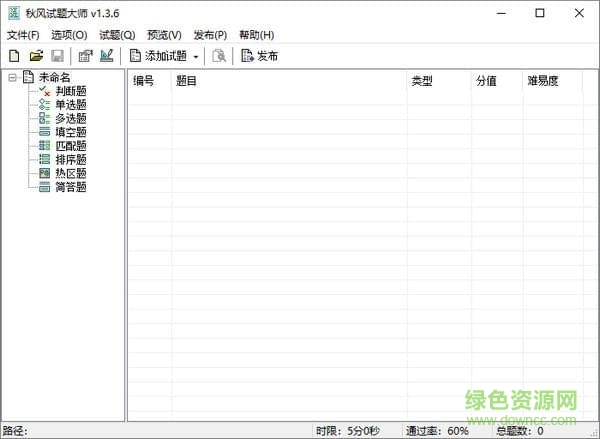Collapse the 未命名 tree node
Viewport: 600px width, 439px height.
pos(13,78)
